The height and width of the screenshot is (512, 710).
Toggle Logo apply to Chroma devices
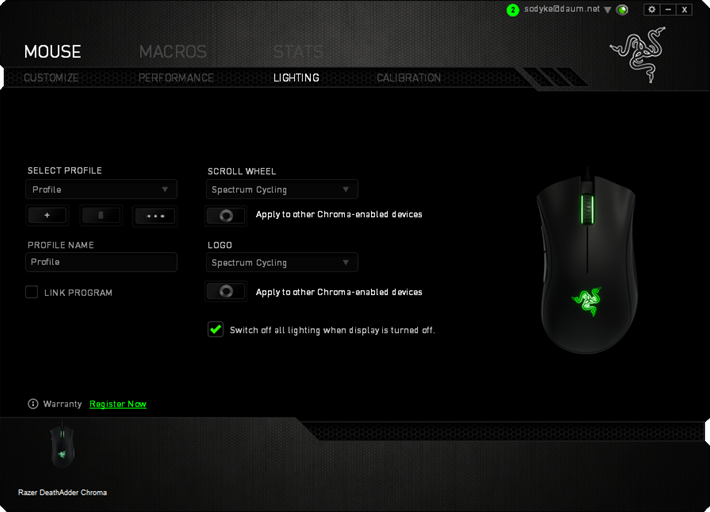pyautogui.click(x=226, y=292)
